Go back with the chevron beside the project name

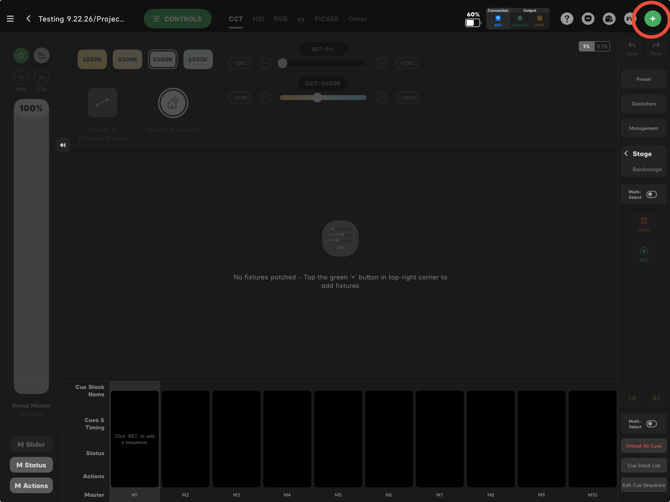(x=28, y=19)
